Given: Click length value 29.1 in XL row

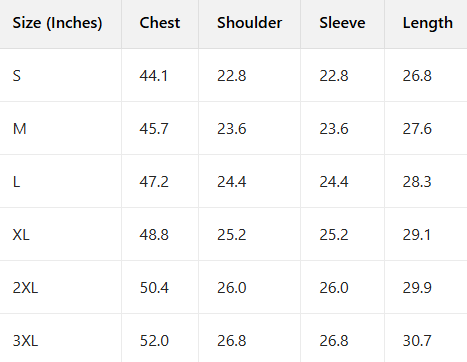Looking at the screenshot, I should click(417, 235).
